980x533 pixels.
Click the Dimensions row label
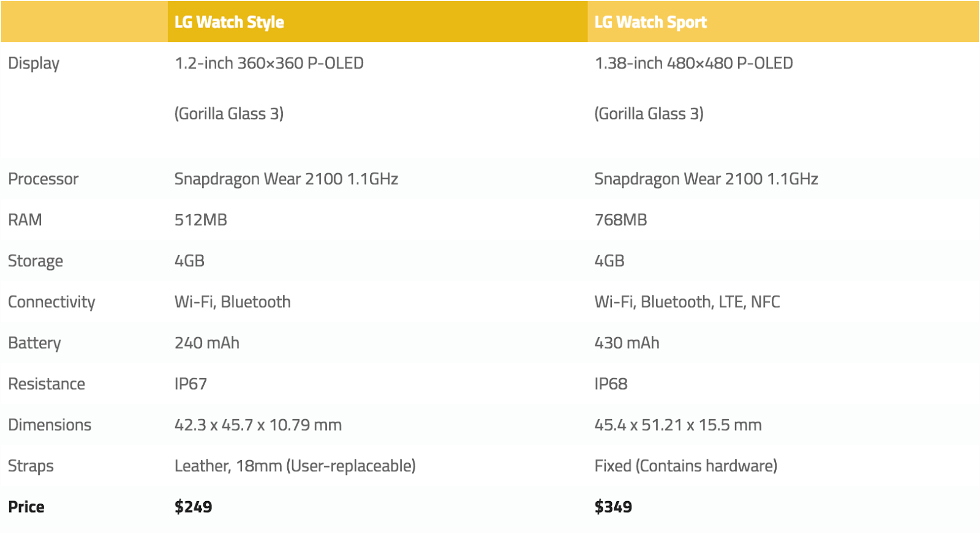pyautogui.click(x=50, y=425)
